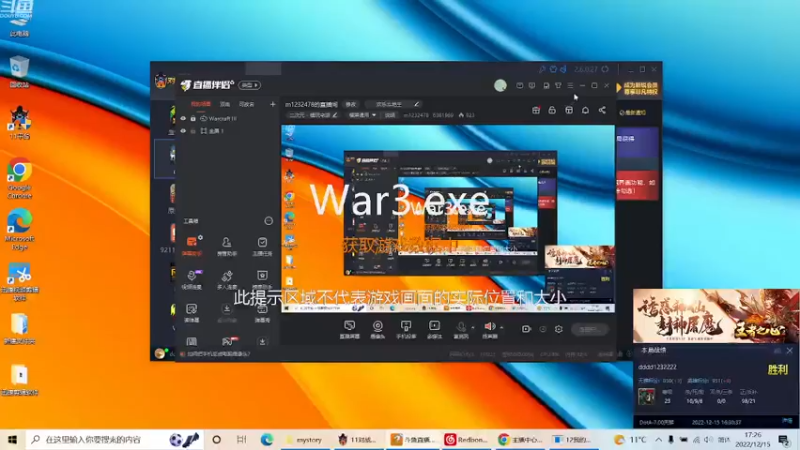Close the match result popup
The height and width of the screenshot is (450, 800).
click(790, 351)
